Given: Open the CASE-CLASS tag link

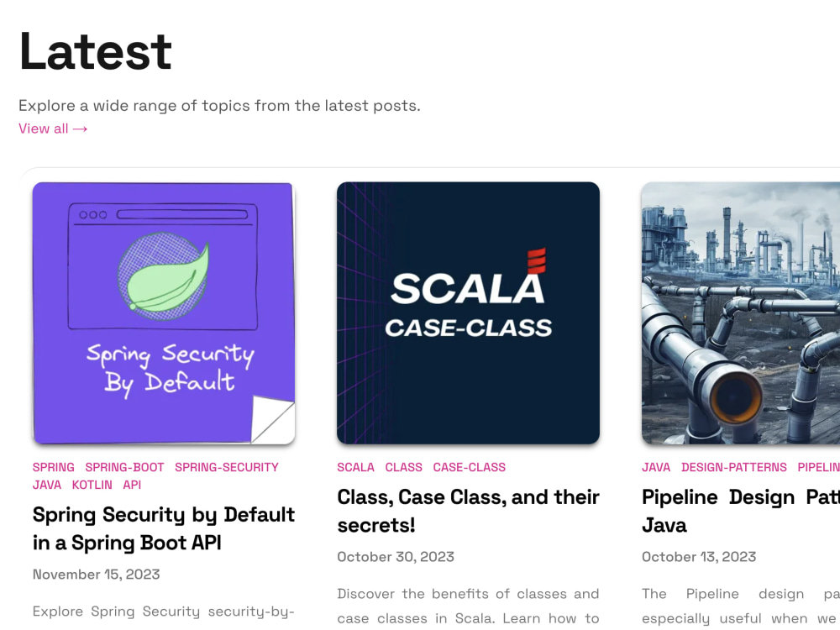Looking at the screenshot, I should (x=469, y=467).
